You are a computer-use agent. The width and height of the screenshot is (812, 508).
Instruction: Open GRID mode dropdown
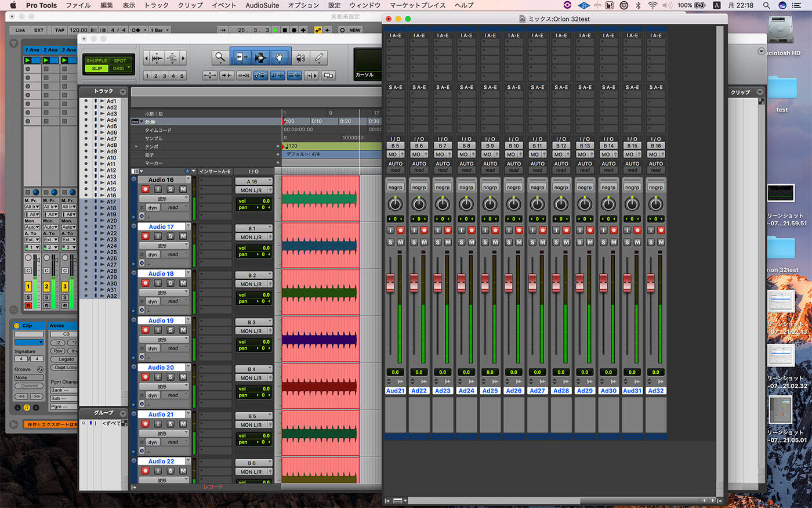click(129, 68)
